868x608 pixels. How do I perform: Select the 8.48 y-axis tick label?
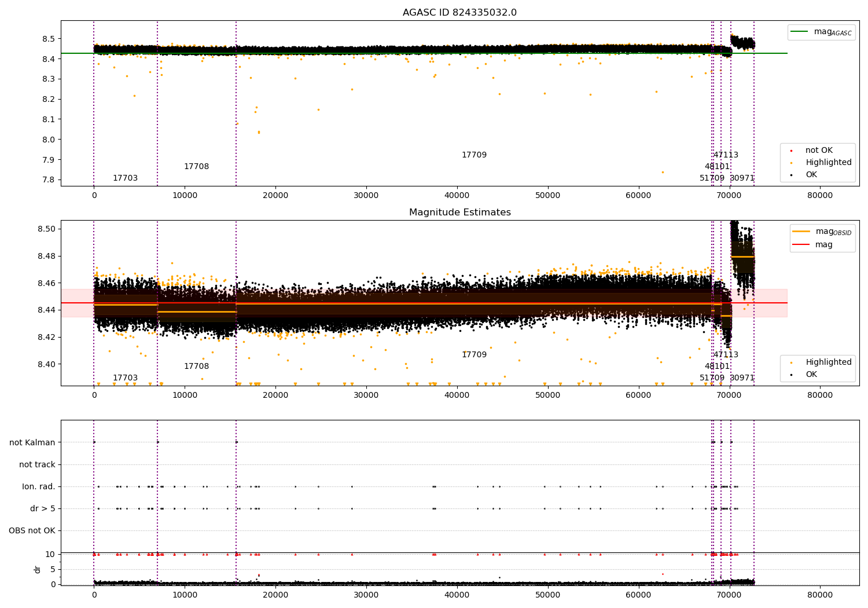[46, 257]
